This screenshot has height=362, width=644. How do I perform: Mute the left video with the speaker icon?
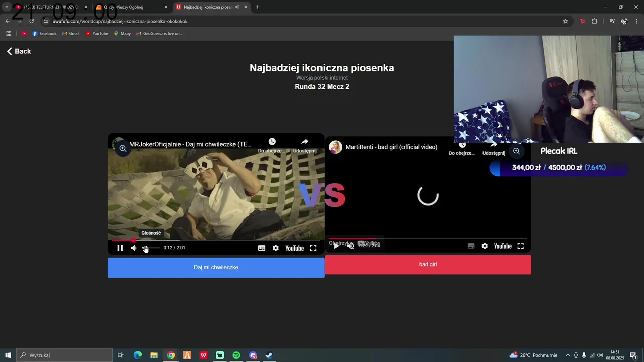click(x=134, y=248)
